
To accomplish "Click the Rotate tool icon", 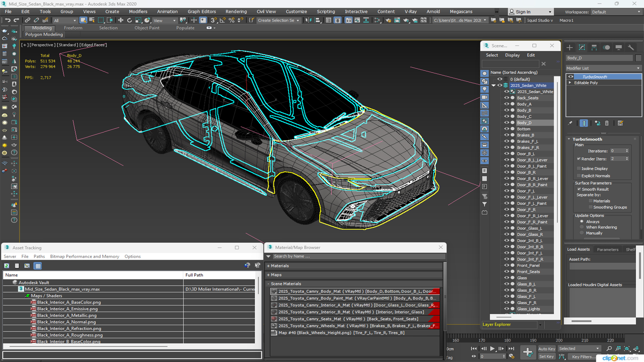I will 129,20.
